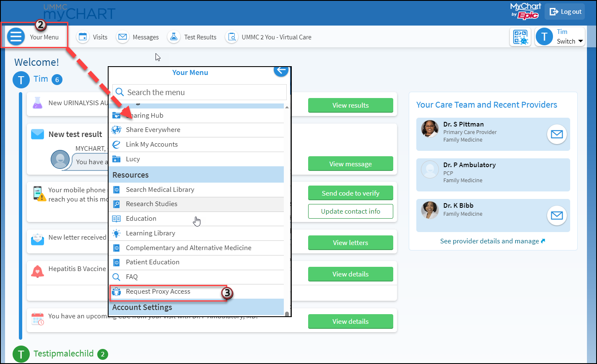Click the Link My Accounts icon
Viewport: 597px width, 364px height.
(117, 145)
